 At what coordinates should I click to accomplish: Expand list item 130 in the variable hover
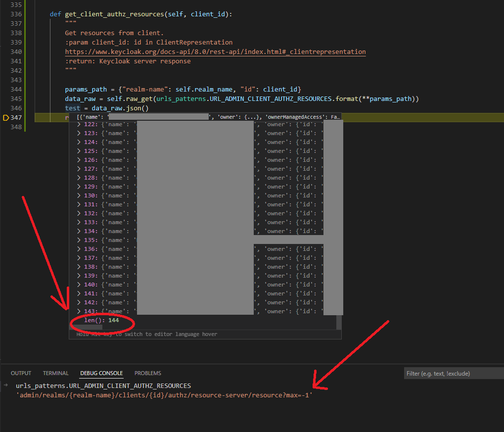tap(78, 195)
